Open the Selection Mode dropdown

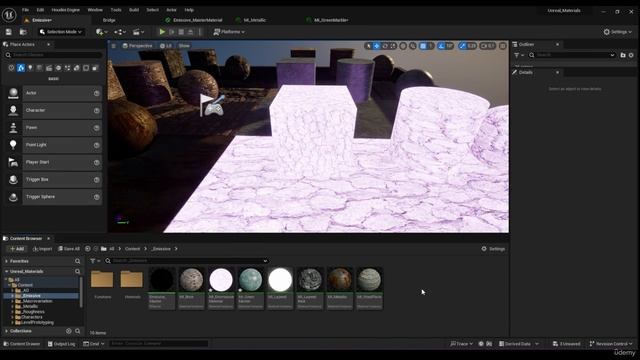[61, 32]
